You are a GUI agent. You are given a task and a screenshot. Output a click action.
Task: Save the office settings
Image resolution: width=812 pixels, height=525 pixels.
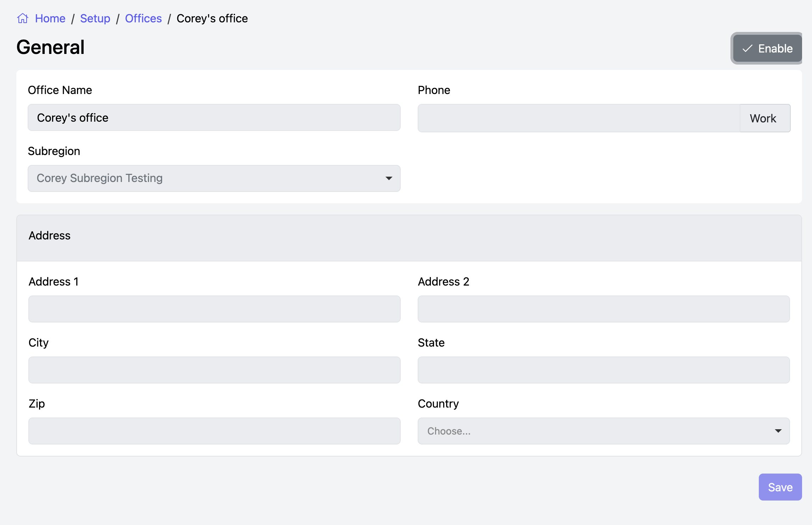(x=780, y=487)
